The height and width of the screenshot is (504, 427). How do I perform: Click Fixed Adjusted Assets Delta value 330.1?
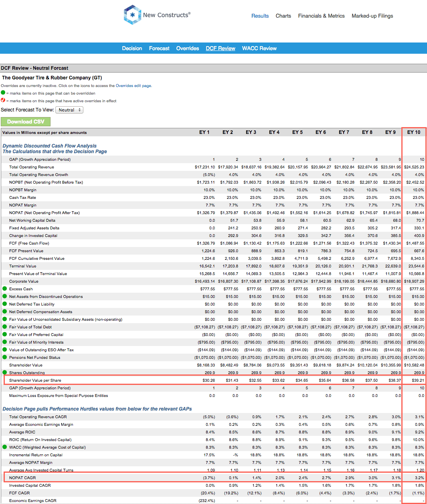click(419, 228)
